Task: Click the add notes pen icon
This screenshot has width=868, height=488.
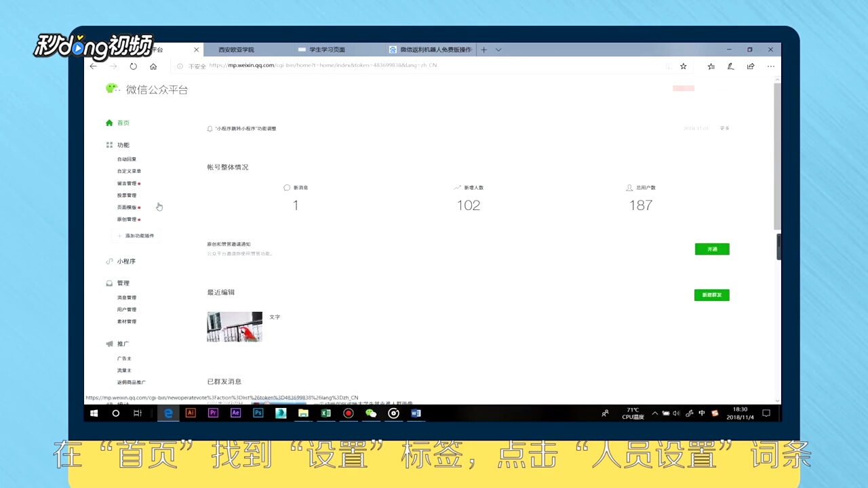Action: click(x=730, y=66)
